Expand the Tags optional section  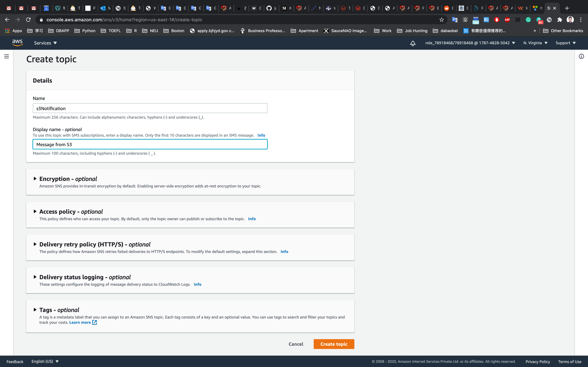point(35,310)
